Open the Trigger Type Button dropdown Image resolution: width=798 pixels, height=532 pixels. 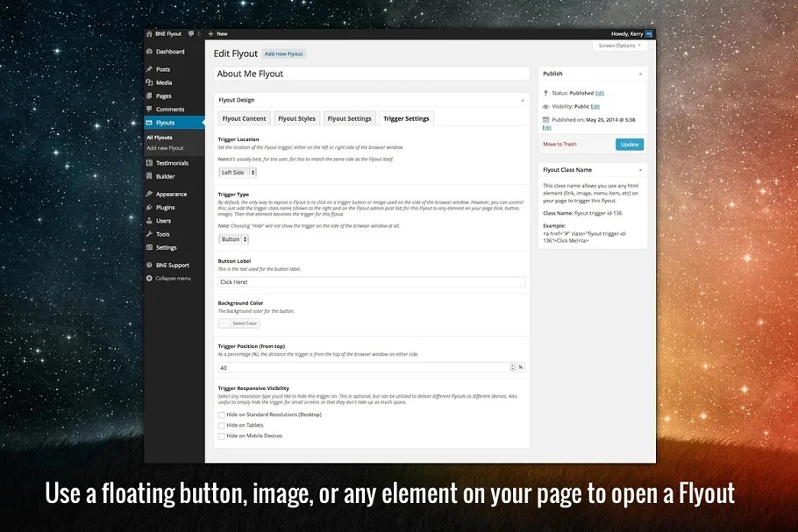click(x=233, y=239)
